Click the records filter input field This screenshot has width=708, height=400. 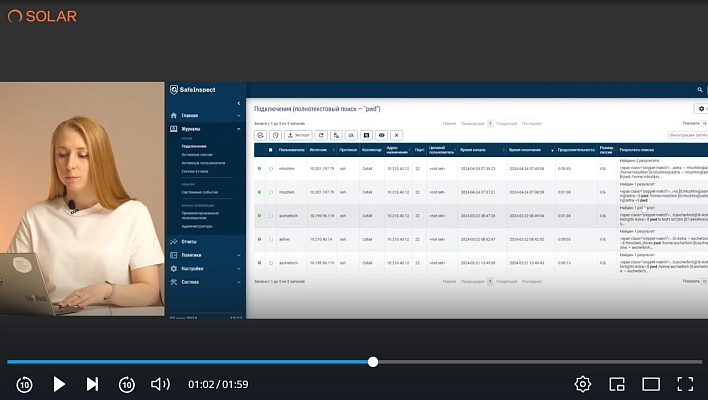point(688,135)
